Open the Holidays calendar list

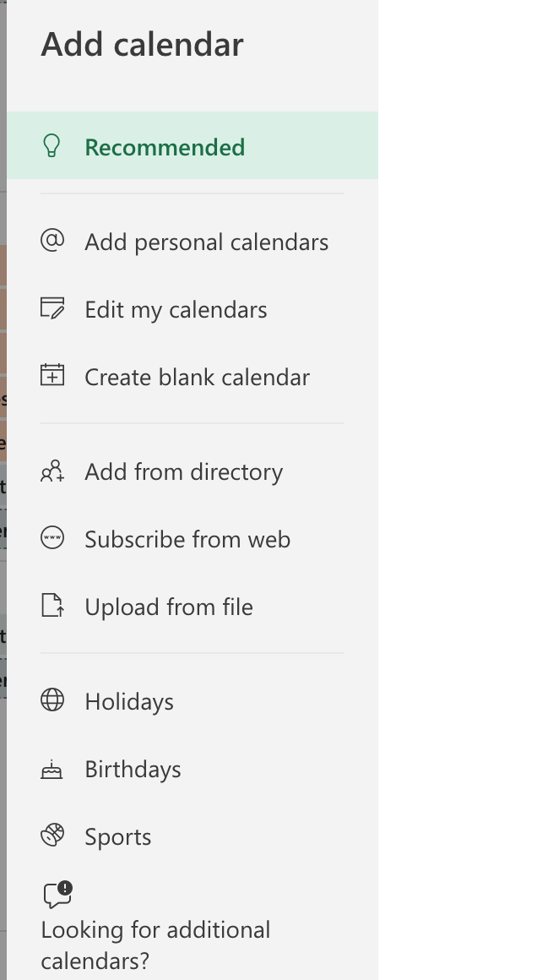tap(193, 701)
